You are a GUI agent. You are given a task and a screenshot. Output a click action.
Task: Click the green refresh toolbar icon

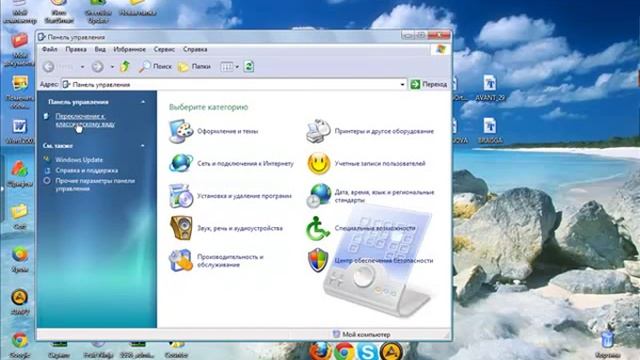click(249, 66)
